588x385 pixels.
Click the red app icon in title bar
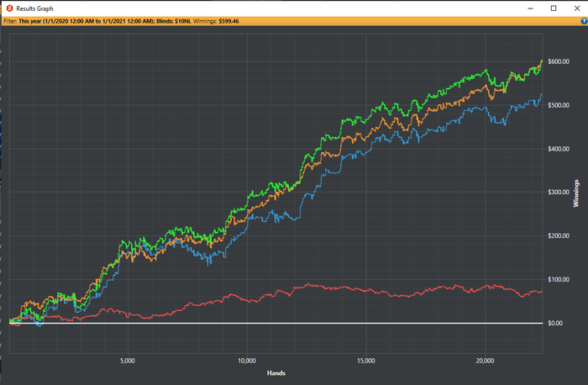click(10, 8)
